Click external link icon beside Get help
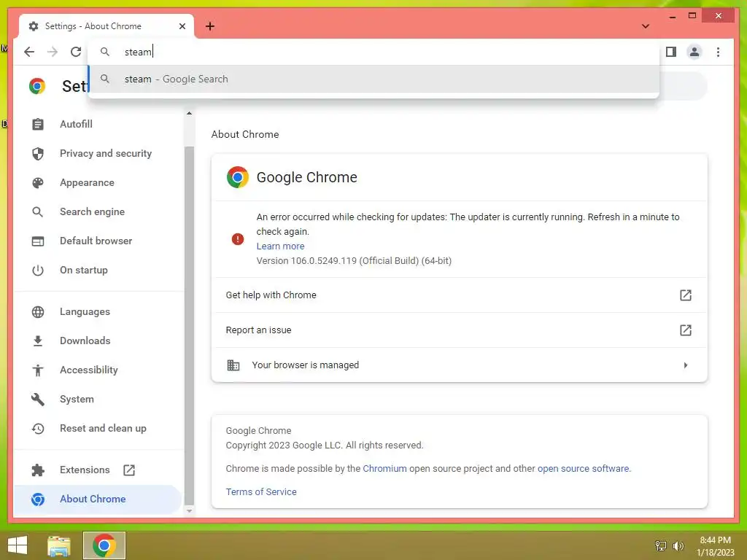 (x=685, y=295)
